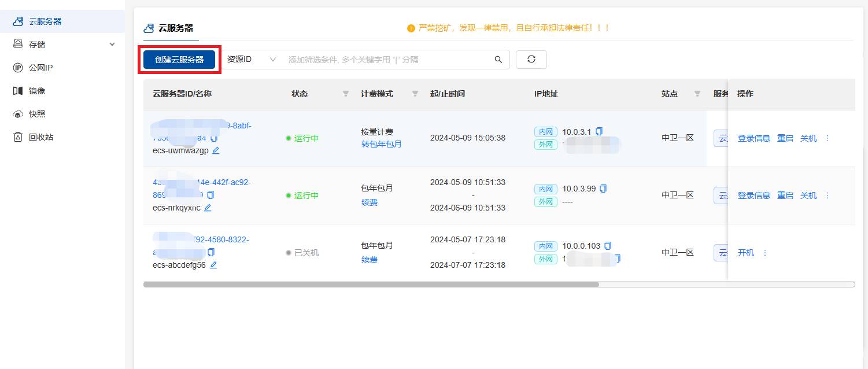Viewport: 868px width, 369px height.
Task: Open the 资源ID filter dropdown
Action: pyautogui.click(x=252, y=60)
